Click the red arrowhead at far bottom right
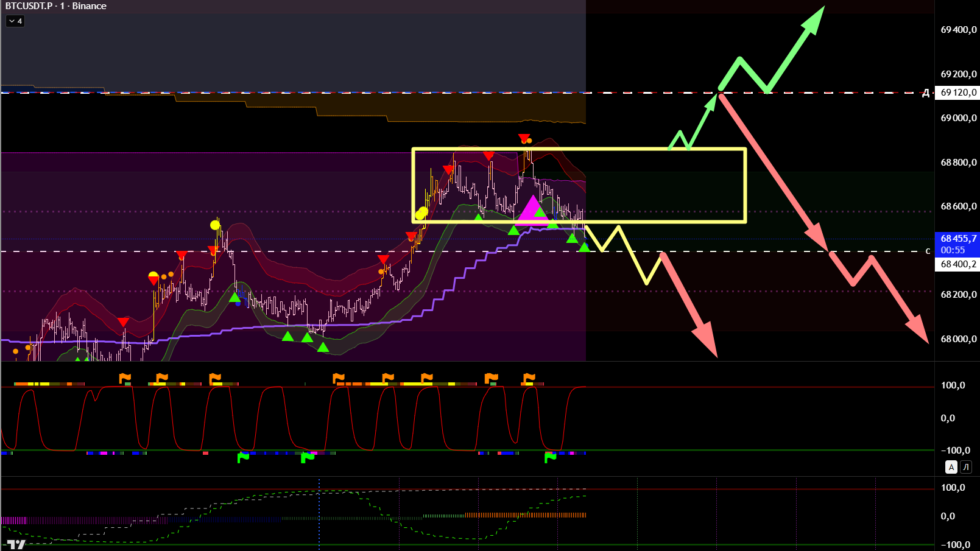980x551 pixels. pyautogui.click(x=918, y=332)
